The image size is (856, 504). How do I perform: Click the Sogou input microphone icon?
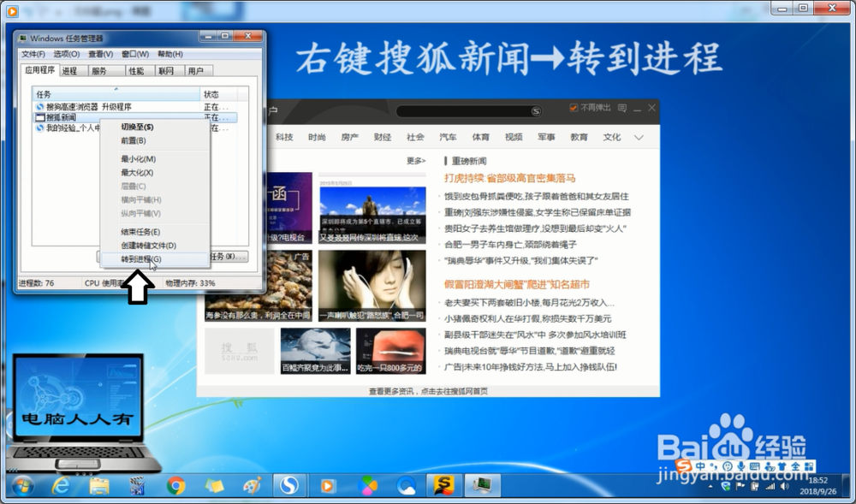pos(740,466)
